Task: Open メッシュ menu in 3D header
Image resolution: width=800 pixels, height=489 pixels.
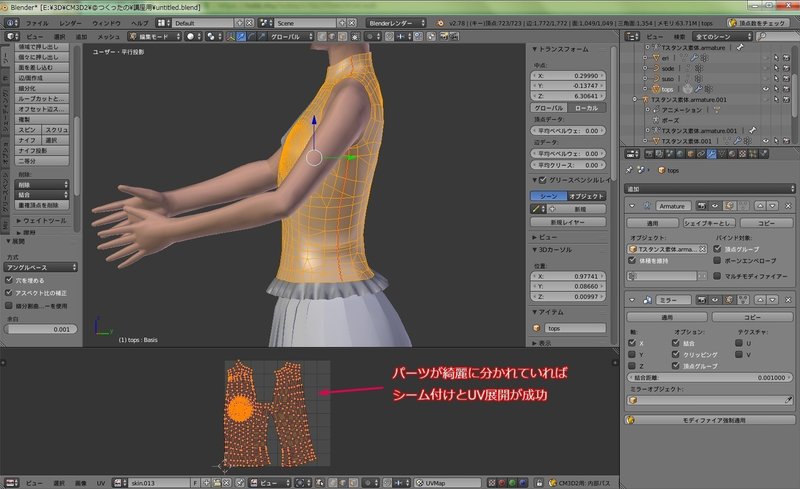Action: click(x=108, y=37)
